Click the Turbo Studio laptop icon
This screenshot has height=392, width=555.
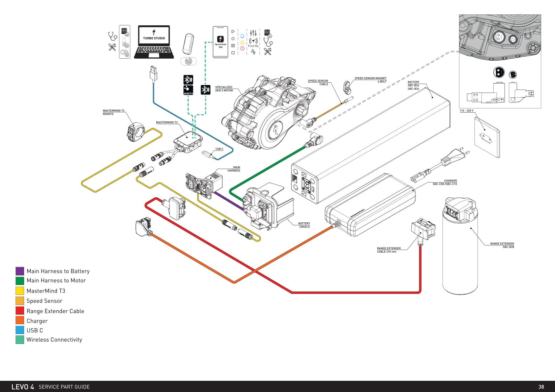coord(154,42)
